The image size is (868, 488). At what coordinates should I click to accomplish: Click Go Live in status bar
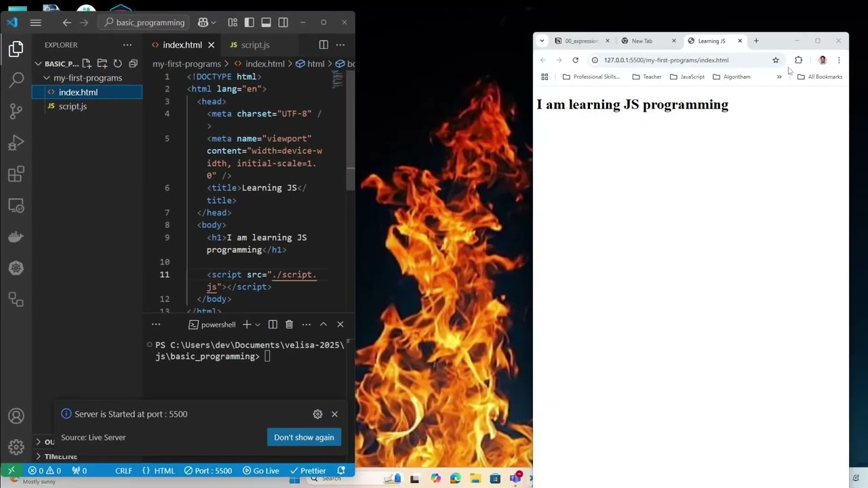260,470
